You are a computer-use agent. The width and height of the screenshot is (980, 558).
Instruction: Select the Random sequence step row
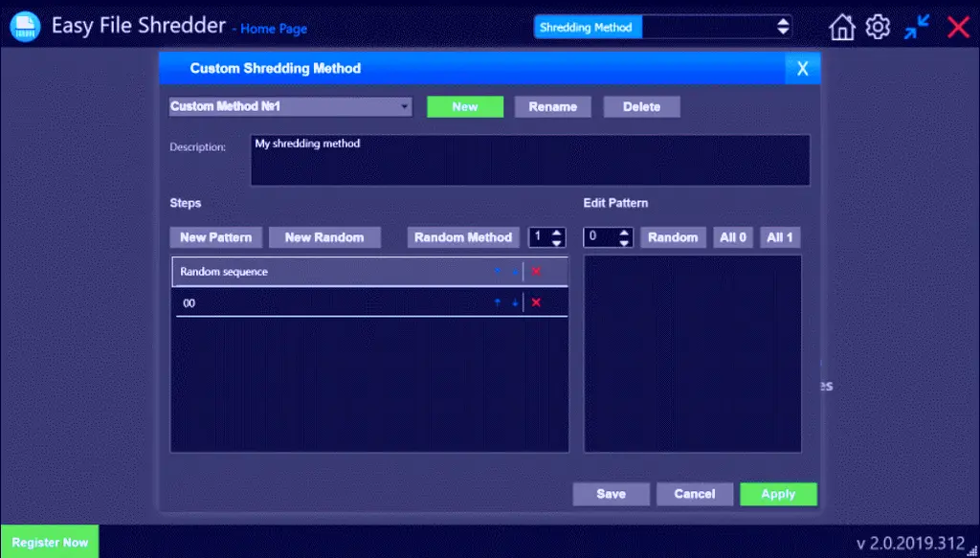click(370, 272)
